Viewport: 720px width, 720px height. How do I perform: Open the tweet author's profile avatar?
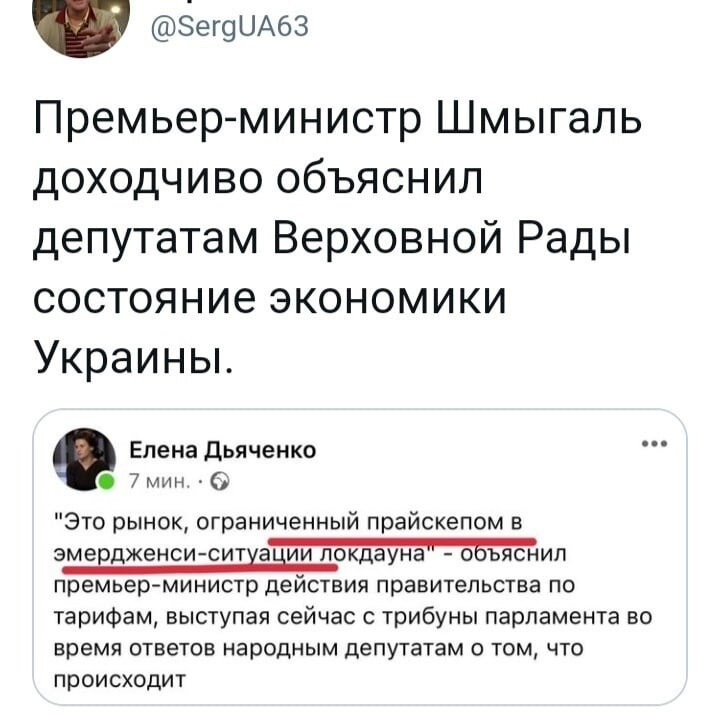tap(81, 26)
